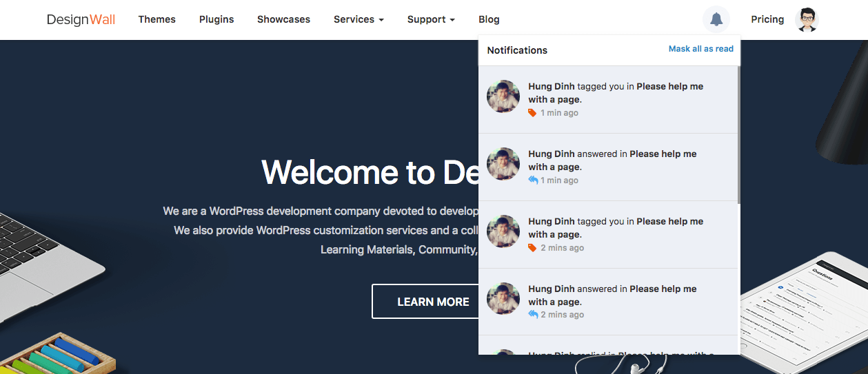Open the tagged notification from 1 min ago
868x374 pixels.
pos(608,100)
